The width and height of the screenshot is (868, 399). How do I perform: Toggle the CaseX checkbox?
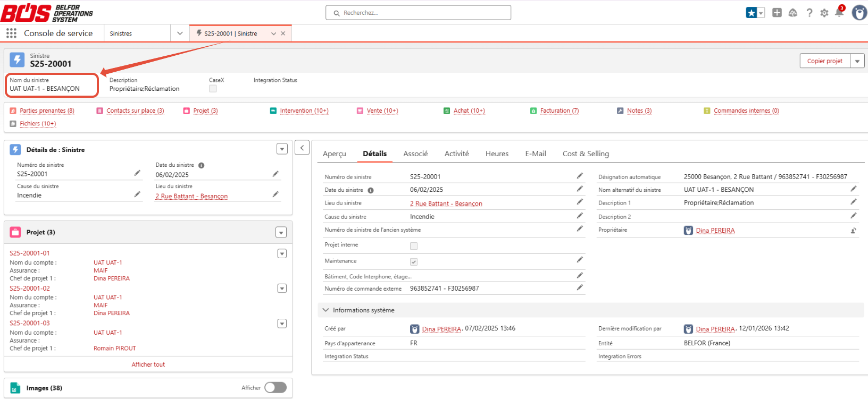pyautogui.click(x=213, y=89)
